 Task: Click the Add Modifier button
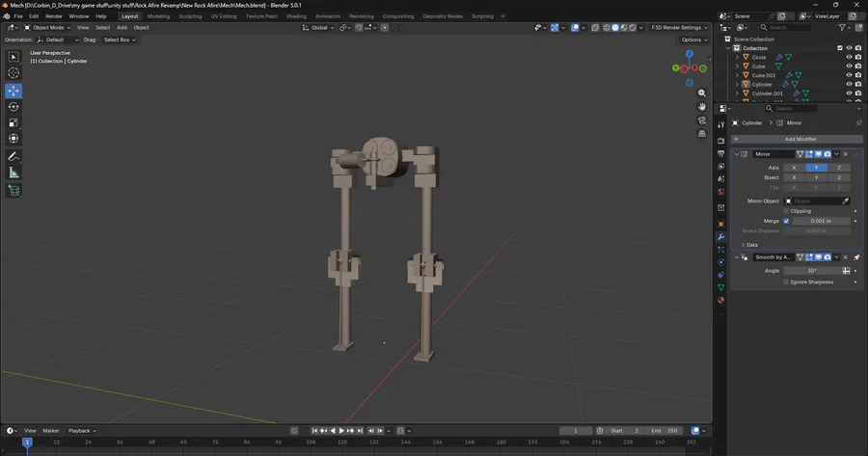(x=800, y=139)
